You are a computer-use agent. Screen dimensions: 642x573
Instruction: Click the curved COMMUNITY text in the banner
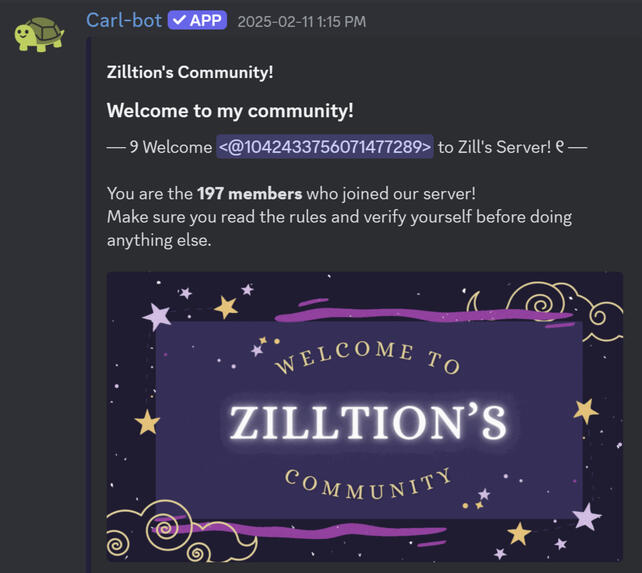click(368, 484)
